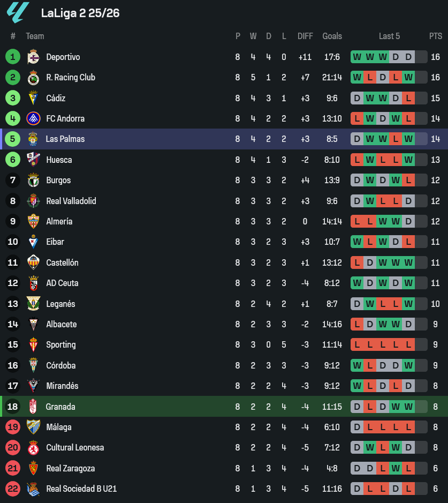Select the Huesca team crest
Screen dimensions: 448x503
[34, 160]
